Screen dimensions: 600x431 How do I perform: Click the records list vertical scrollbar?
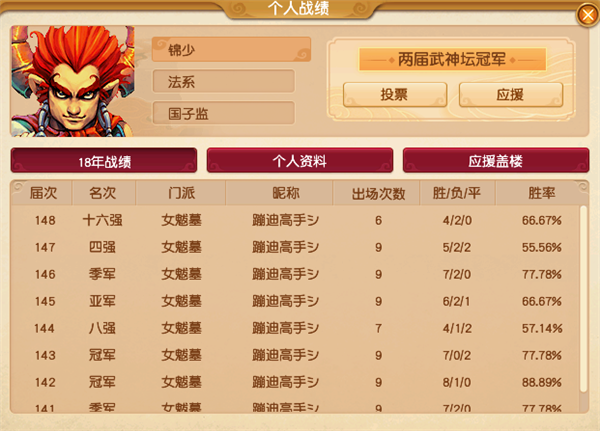pos(584,299)
